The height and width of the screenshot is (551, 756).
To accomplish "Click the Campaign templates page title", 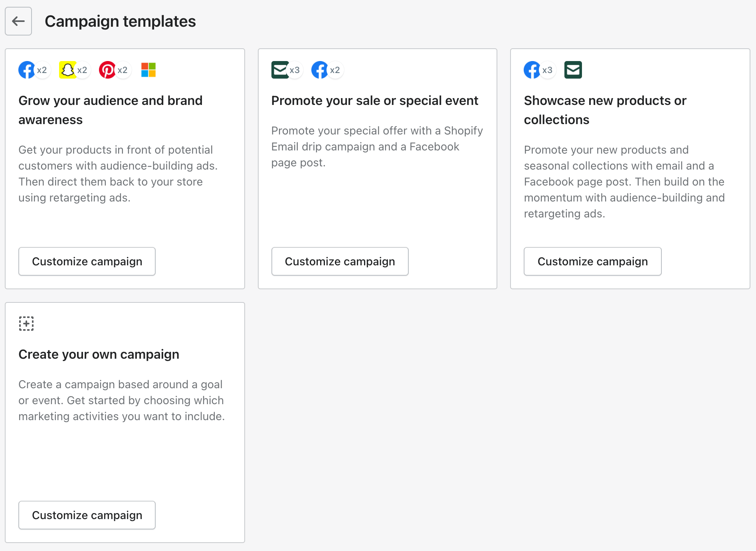I will pos(120,21).
